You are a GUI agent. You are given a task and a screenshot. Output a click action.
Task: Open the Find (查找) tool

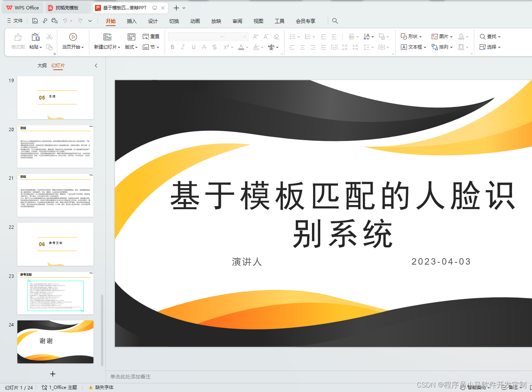[x=489, y=36]
